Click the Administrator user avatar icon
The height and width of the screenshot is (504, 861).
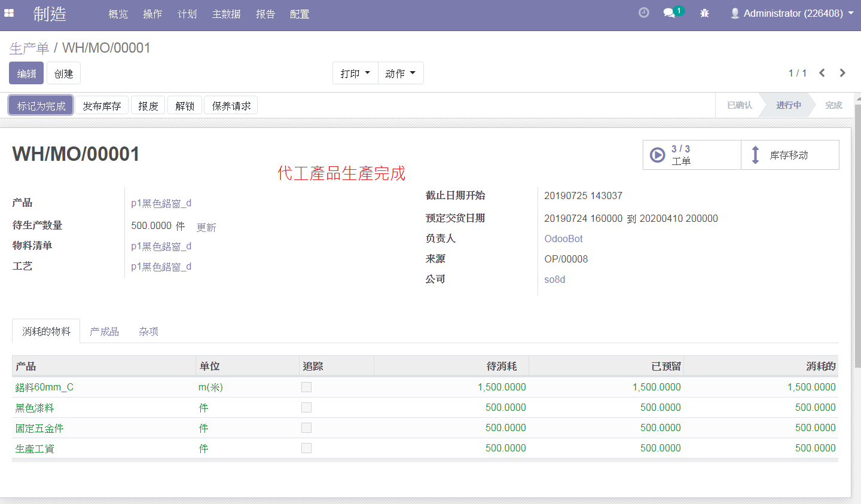pos(735,13)
